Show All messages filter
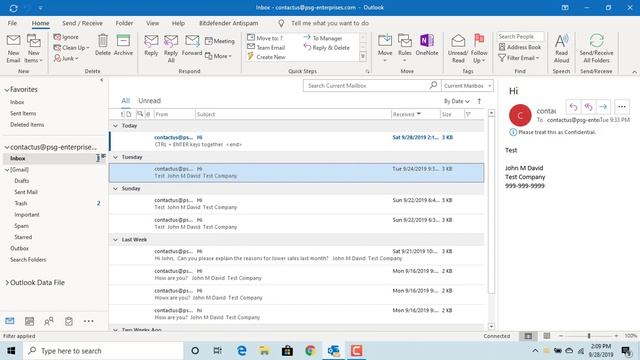This screenshot has height=360, width=640. 125,100
